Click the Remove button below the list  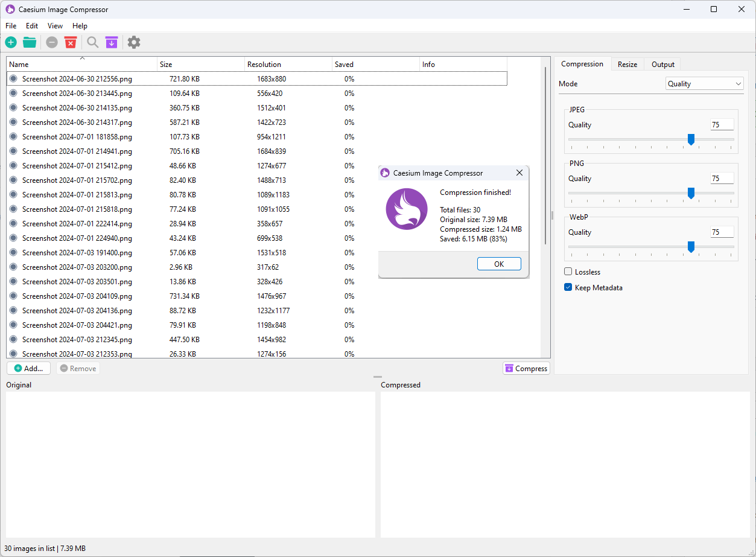pos(78,368)
